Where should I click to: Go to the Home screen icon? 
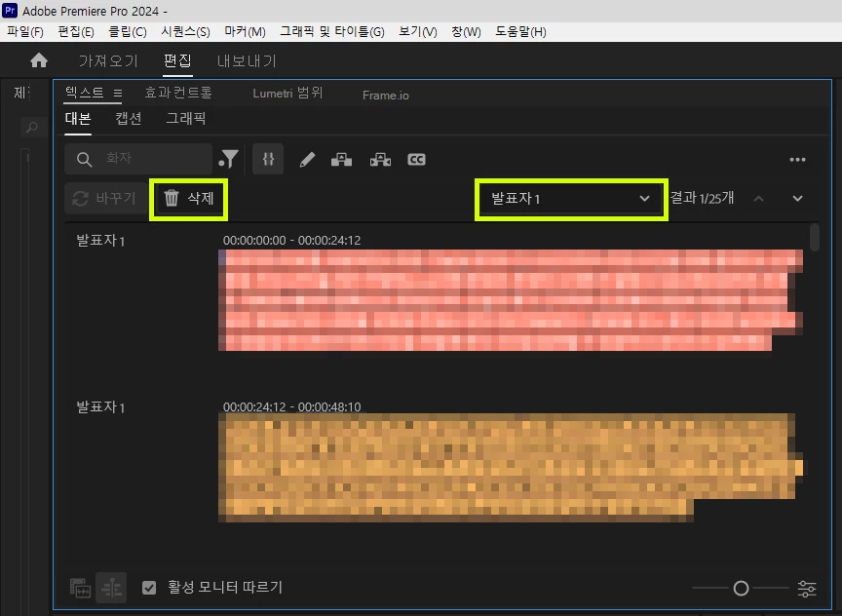coord(39,60)
